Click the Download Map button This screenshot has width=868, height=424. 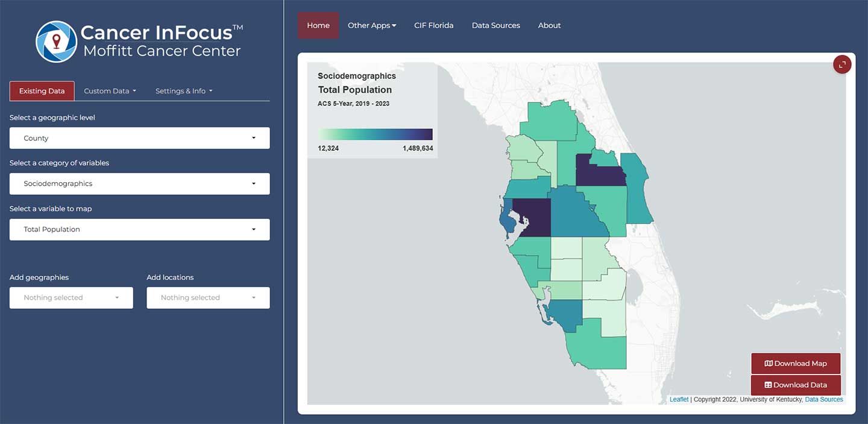pos(795,364)
